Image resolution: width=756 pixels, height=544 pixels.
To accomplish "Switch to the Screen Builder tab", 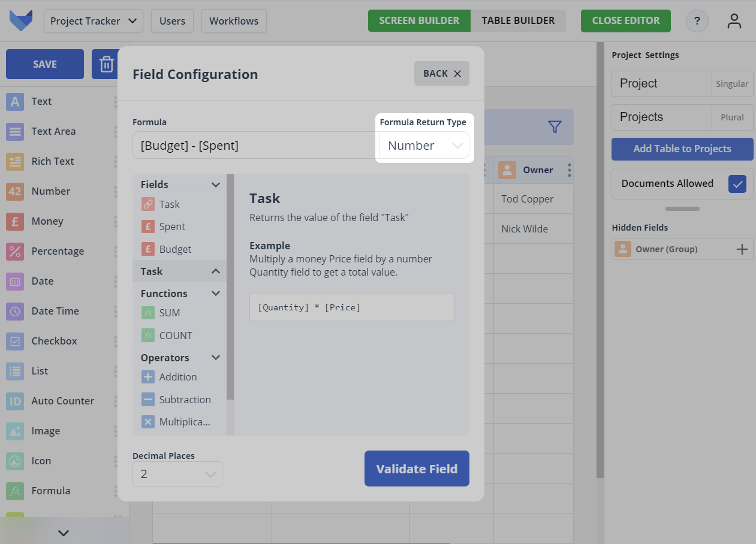I will click(419, 21).
